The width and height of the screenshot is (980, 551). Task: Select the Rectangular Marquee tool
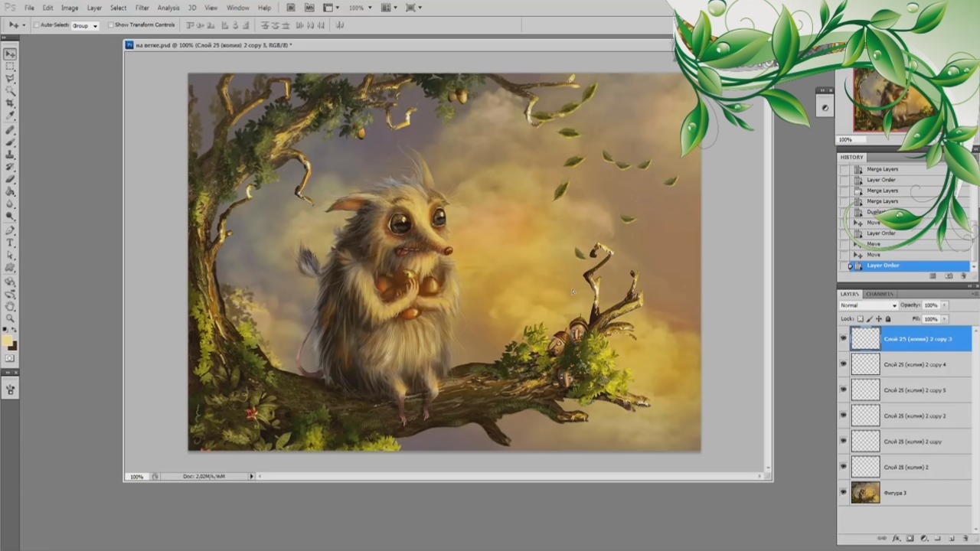[10, 67]
